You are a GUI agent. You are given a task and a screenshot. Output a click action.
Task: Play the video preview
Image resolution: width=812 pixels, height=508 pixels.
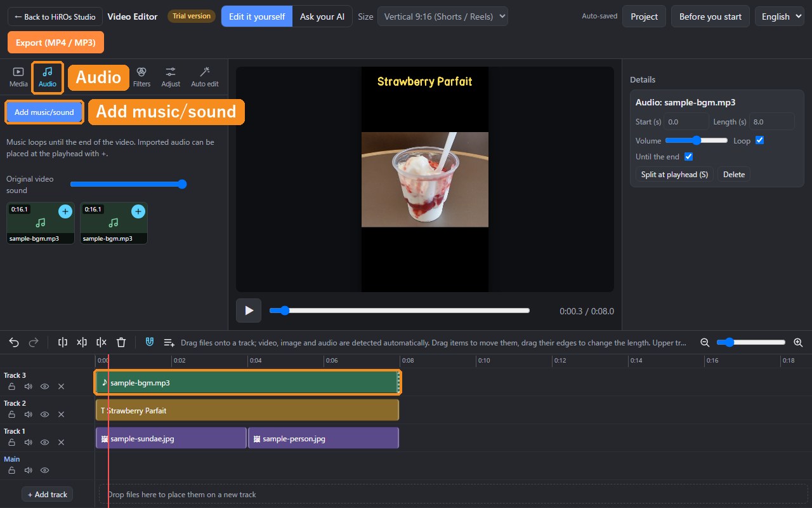tap(249, 311)
